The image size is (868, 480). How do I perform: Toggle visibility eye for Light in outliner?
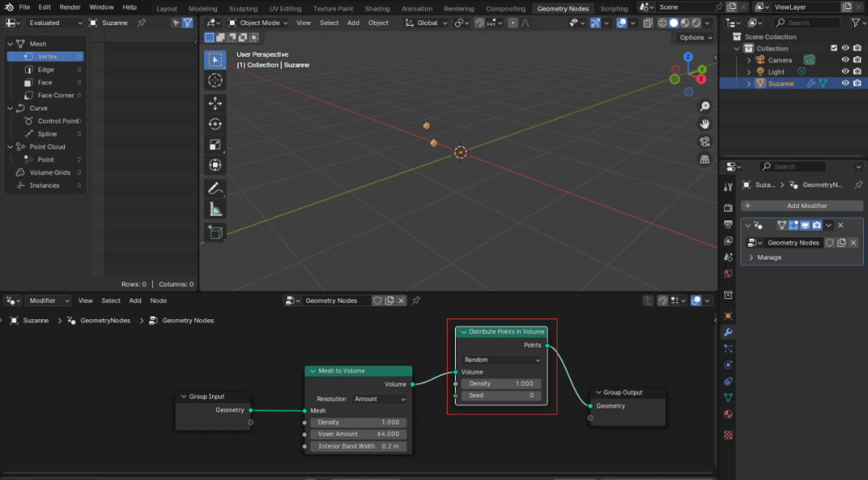[845, 72]
